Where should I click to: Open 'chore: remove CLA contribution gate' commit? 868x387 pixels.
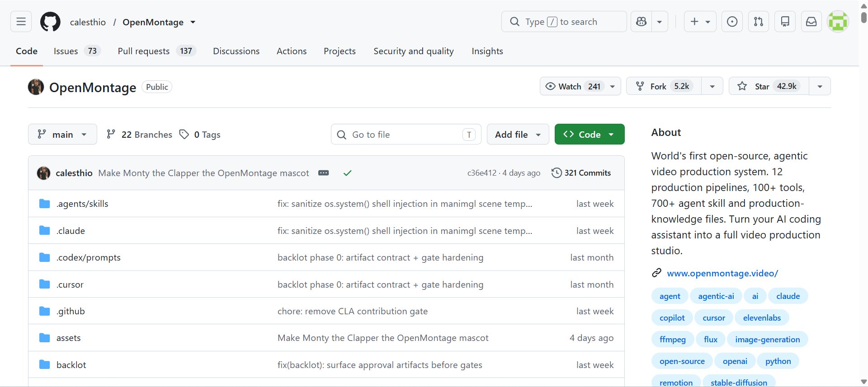coord(353,311)
